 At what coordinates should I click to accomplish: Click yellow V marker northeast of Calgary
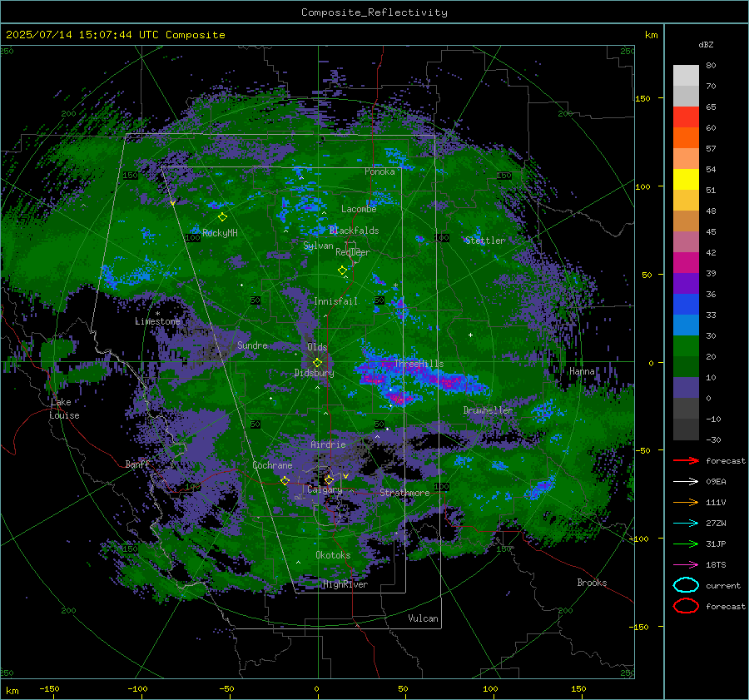tap(345, 476)
